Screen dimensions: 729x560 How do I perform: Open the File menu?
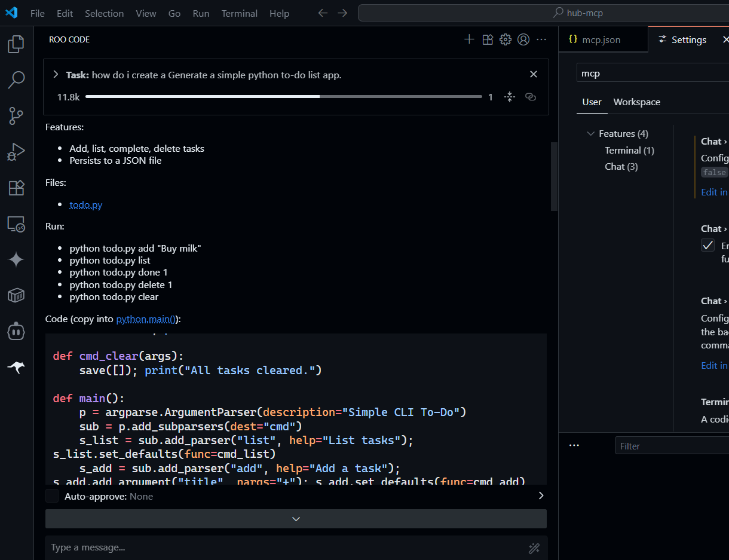pyautogui.click(x=37, y=13)
